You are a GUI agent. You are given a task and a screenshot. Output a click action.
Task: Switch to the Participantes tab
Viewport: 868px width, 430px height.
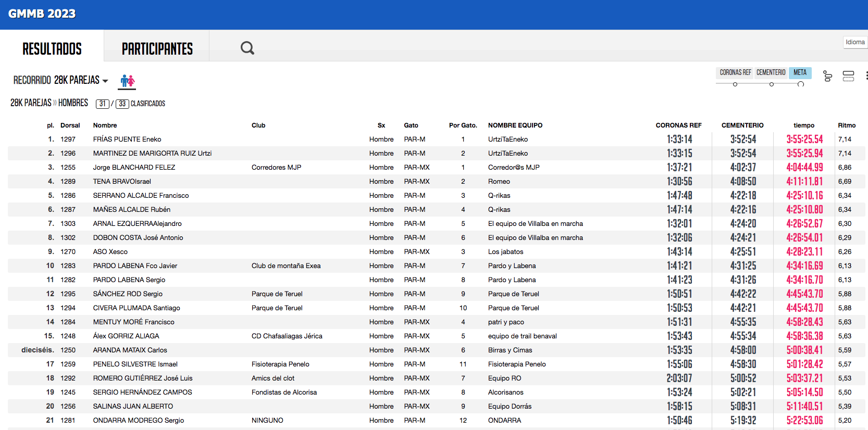click(157, 49)
